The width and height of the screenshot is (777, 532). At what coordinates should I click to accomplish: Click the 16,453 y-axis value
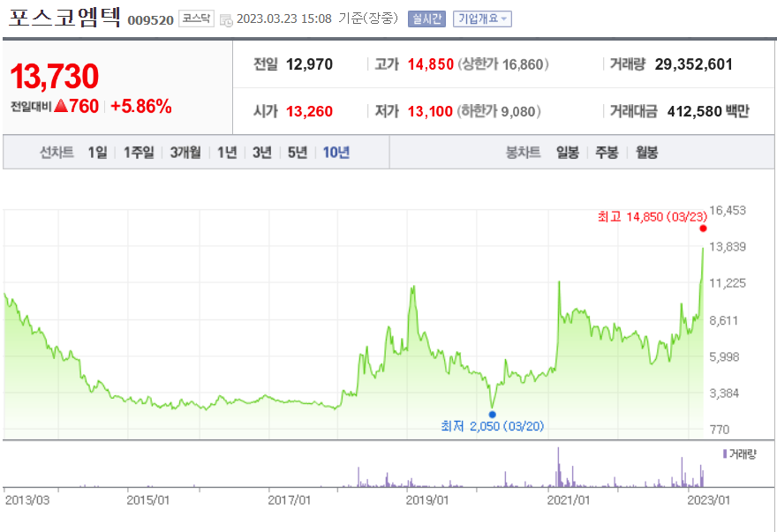tap(728, 211)
